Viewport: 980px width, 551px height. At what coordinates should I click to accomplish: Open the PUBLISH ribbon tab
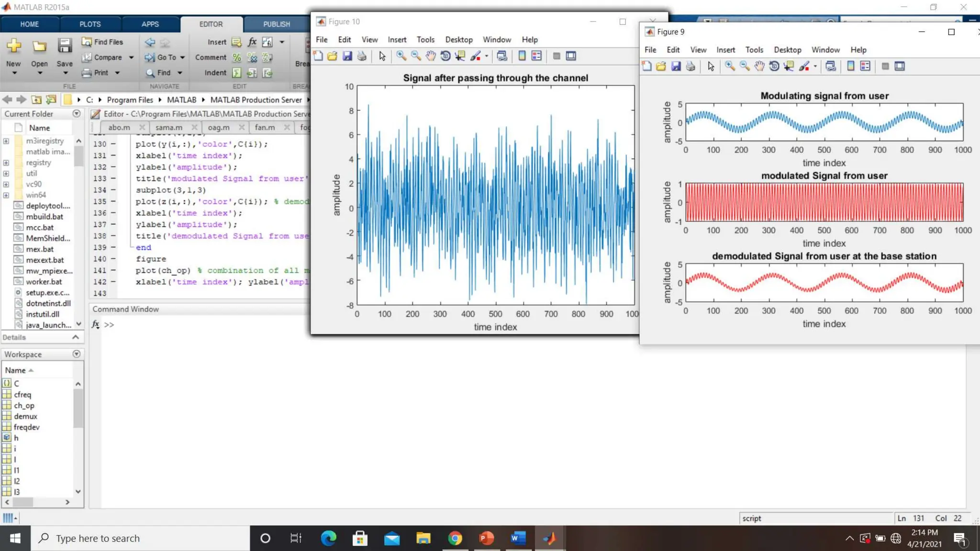276,24
